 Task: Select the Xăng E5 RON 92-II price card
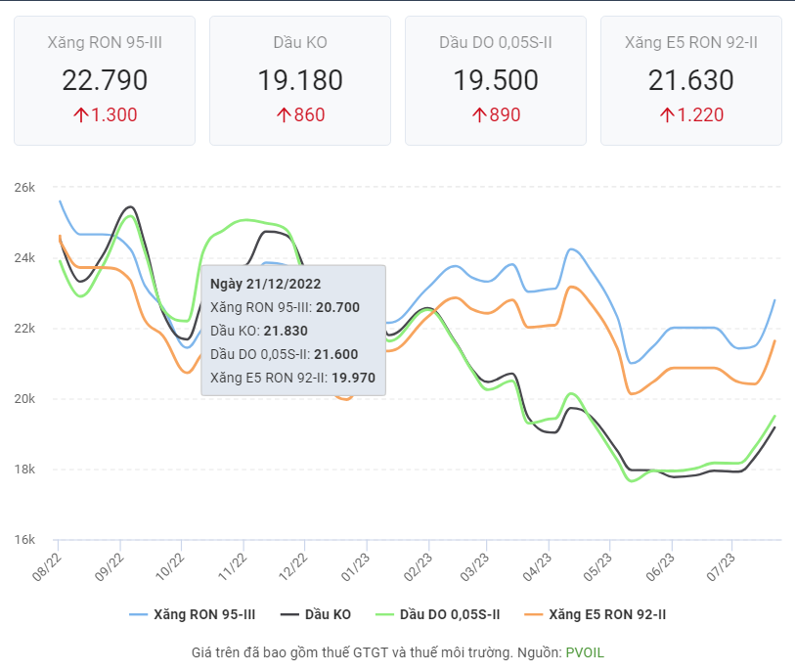691,80
